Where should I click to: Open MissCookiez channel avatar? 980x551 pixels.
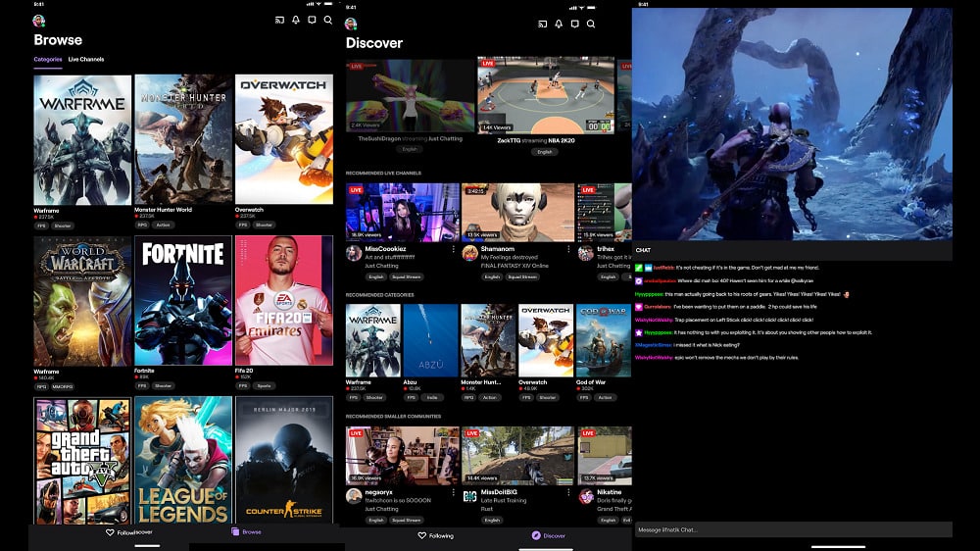(354, 253)
